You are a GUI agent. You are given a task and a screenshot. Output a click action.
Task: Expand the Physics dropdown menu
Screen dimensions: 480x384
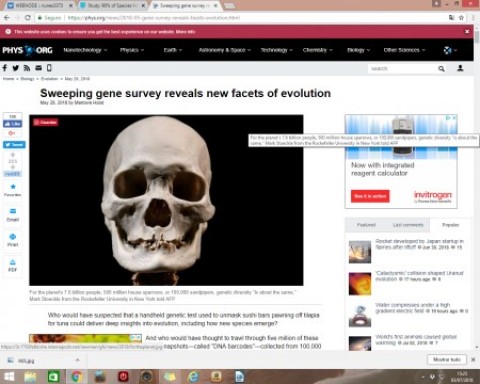[132, 50]
